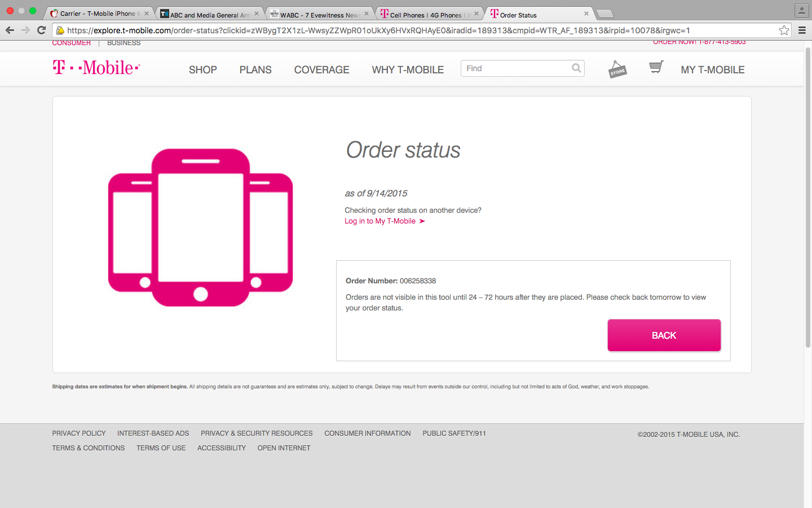The image size is (812, 508).
Task: Bookmark page using the star icon
Action: point(784,30)
